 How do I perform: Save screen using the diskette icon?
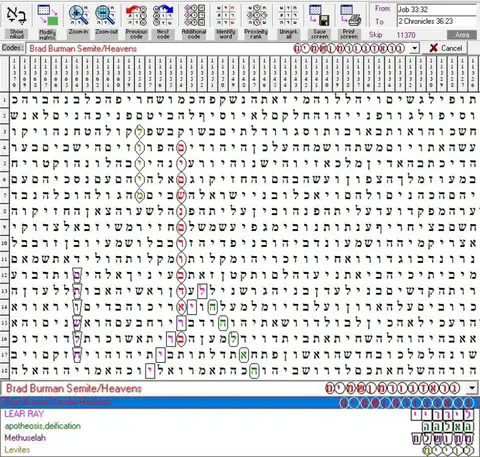pyautogui.click(x=319, y=22)
